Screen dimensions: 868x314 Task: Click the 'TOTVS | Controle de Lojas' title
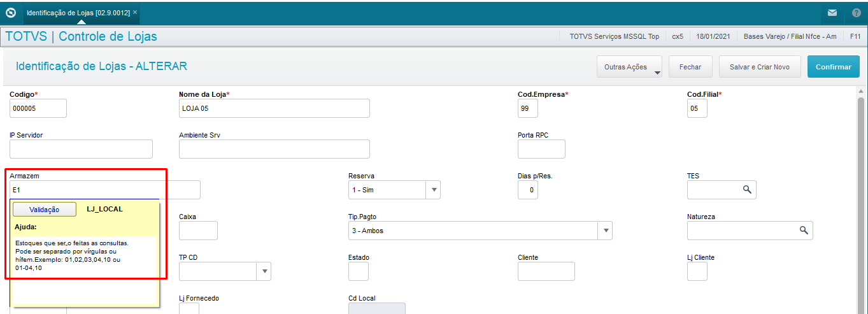pyautogui.click(x=82, y=36)
